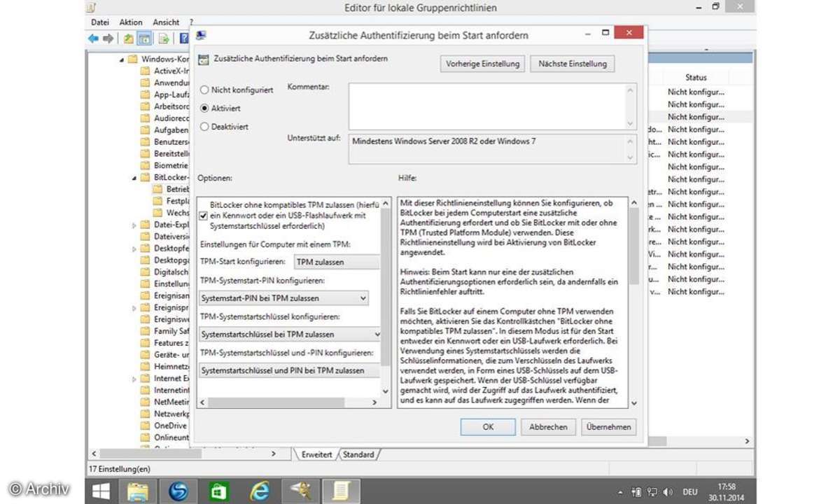Viewport: 840px width, 504px height.
Task: Click the network tray icon
Action: tap(652, 491)
